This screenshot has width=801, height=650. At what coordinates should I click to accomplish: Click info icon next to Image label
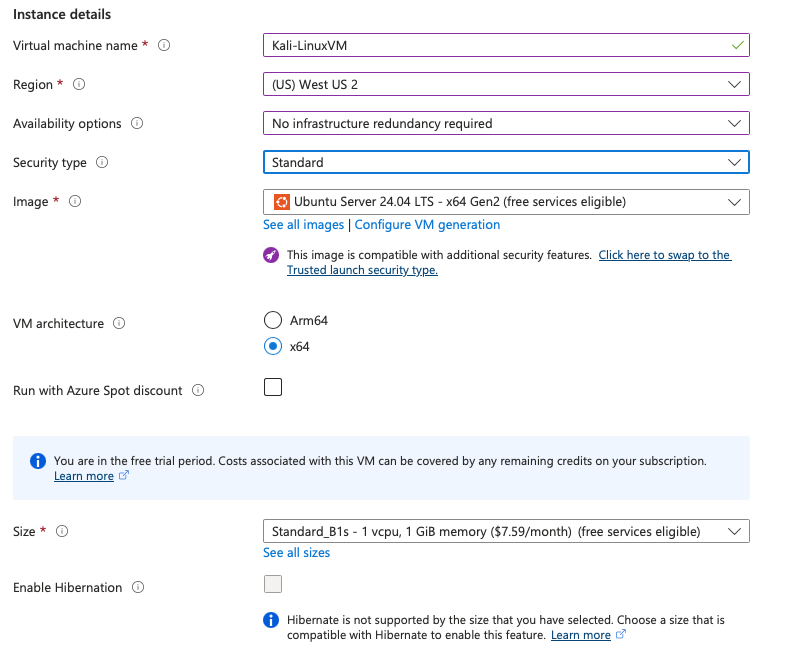click(75, 201)
